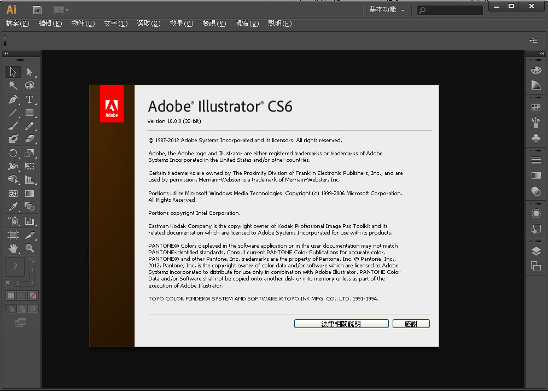Select the Column Graph tool
The height and width of the screenshot is (392, 548).
point(30,221)
